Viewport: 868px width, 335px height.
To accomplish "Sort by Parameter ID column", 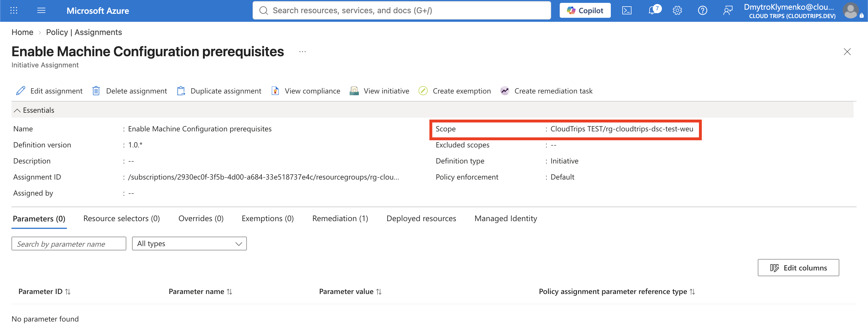I will pos(44,292).
